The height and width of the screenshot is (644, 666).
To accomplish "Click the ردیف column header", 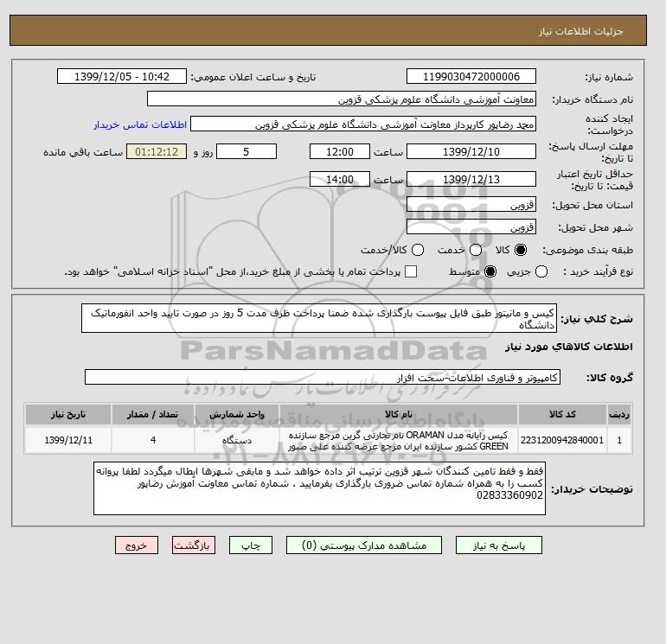I will point(619,414).
